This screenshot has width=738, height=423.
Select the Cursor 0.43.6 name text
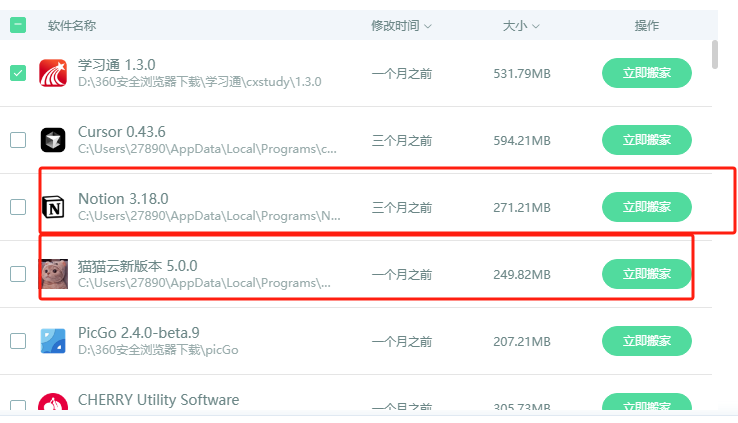pos(121,132)
